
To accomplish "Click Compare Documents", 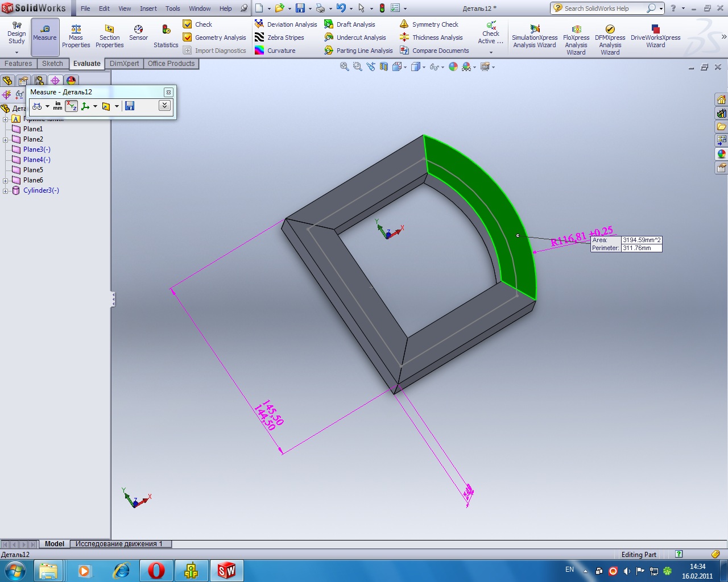I will tap(435, 51).
